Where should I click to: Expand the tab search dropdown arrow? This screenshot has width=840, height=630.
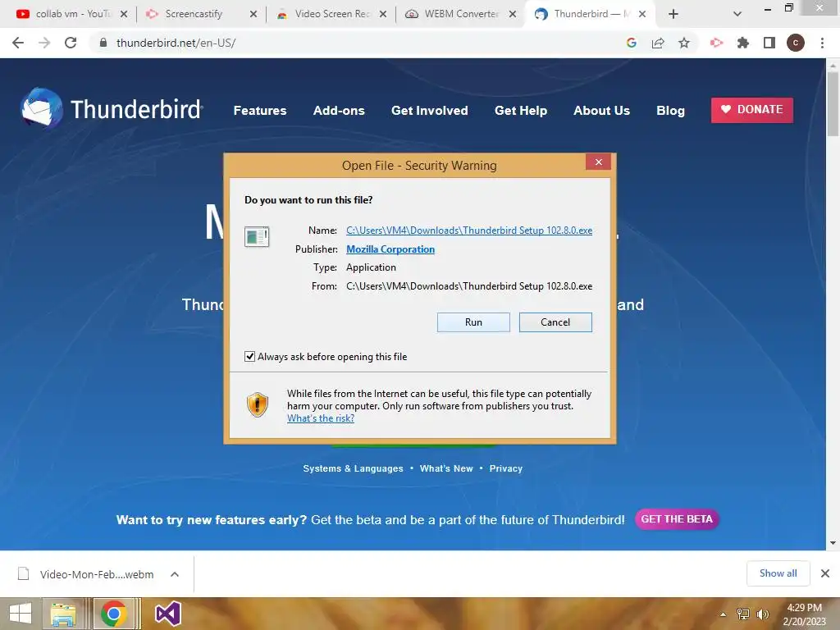pos(737,14)
